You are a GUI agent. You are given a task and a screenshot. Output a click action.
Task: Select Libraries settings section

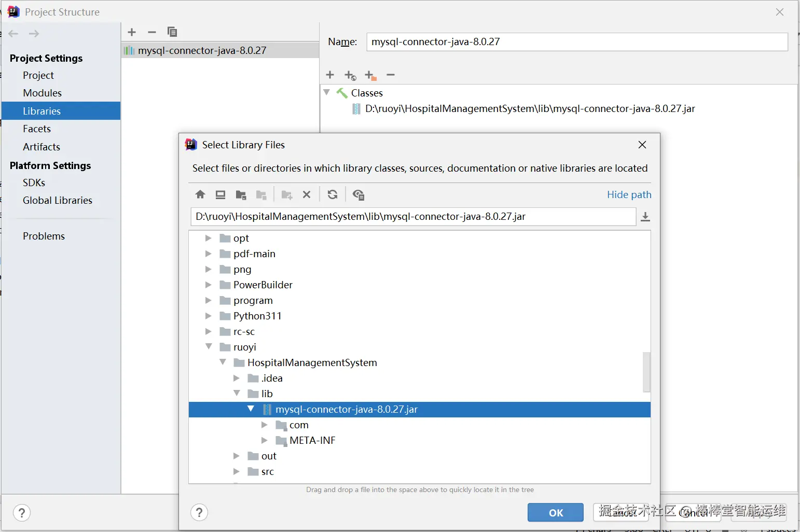coord(61,111)
